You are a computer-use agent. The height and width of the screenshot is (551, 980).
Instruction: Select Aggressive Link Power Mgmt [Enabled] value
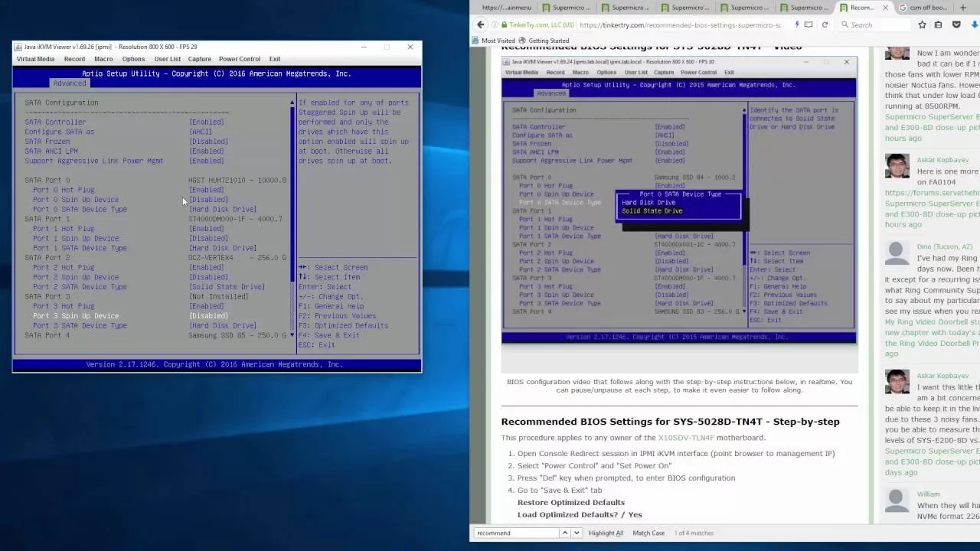207,161
